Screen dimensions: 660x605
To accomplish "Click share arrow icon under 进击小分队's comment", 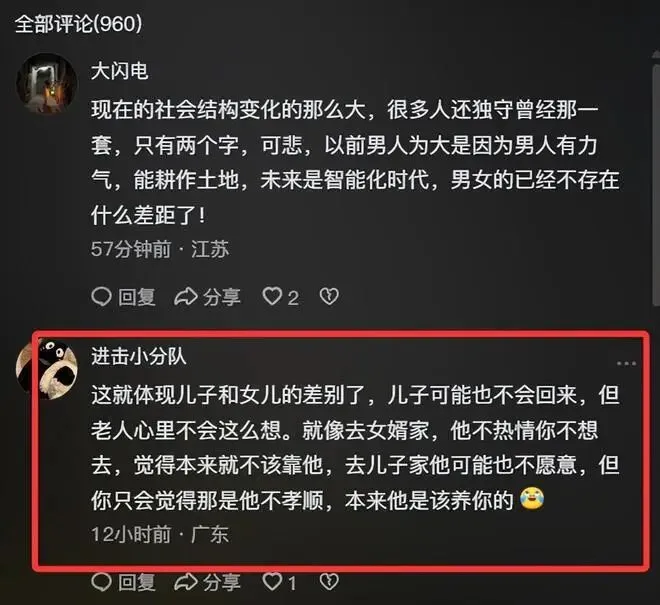I will (186, 582).
